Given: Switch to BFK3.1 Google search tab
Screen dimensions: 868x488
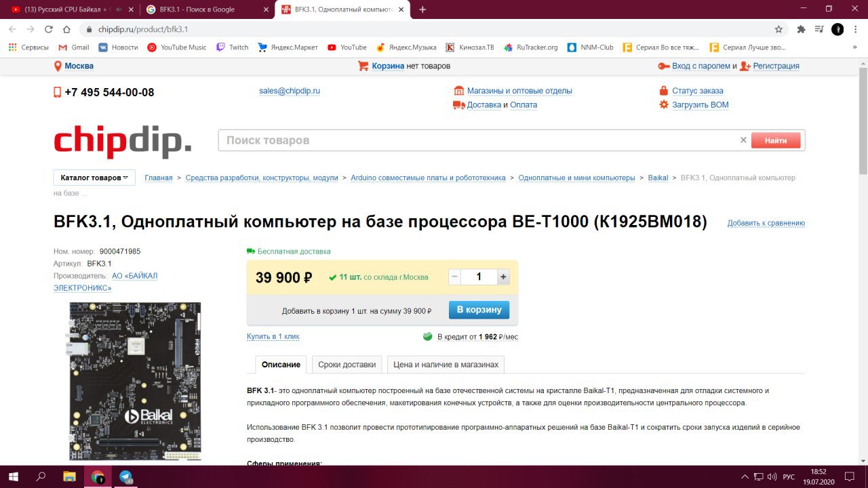Looking at the screenshot, I should [197, 9].
